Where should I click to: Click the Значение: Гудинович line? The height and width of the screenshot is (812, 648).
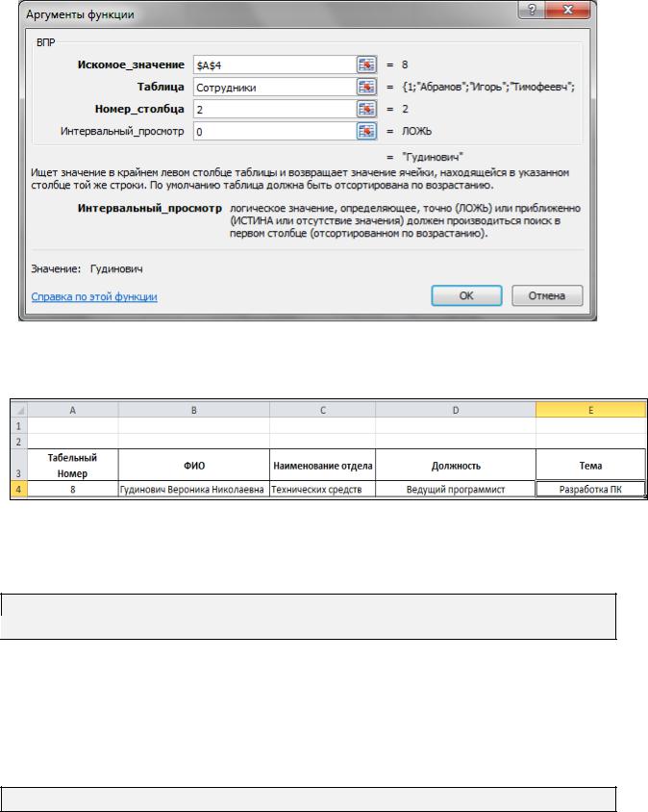pyautogui.click(x=87, y=268)
